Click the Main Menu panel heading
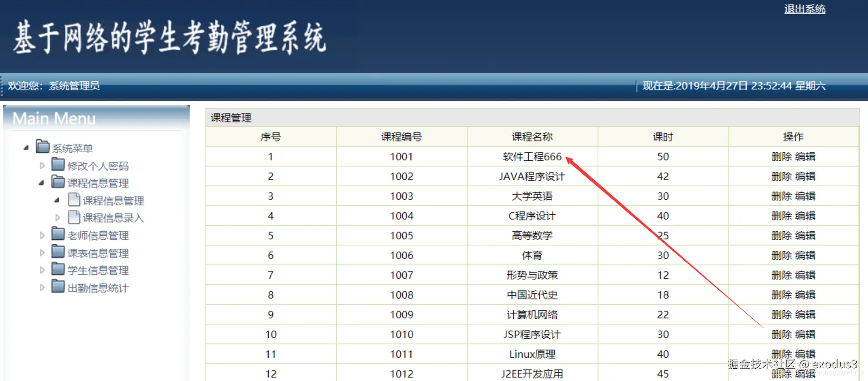 coord(54,119)
